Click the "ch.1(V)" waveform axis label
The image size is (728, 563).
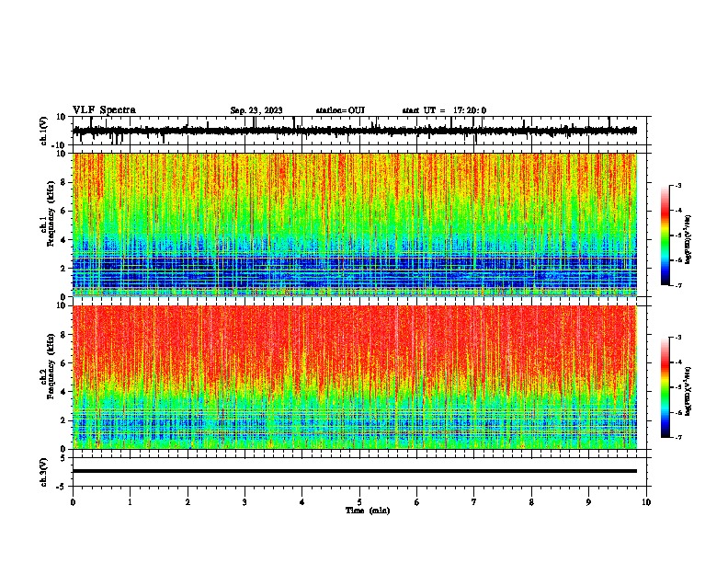pos(44,131)
